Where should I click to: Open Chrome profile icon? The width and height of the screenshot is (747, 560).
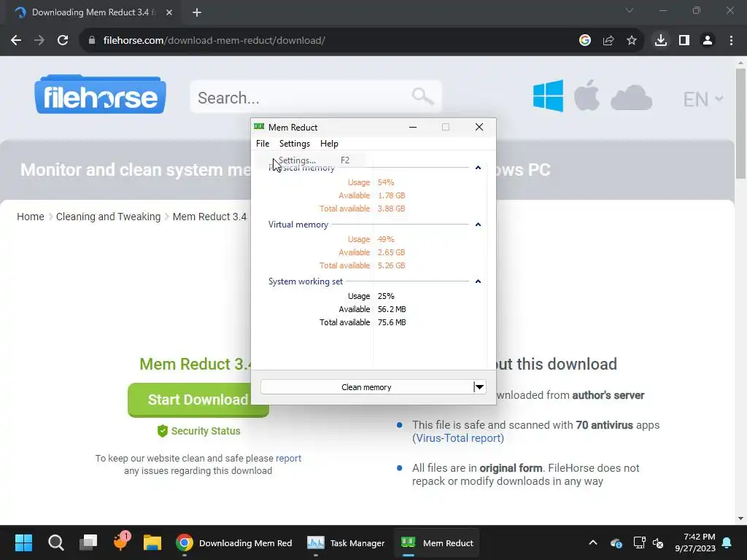tap(708, 41)
